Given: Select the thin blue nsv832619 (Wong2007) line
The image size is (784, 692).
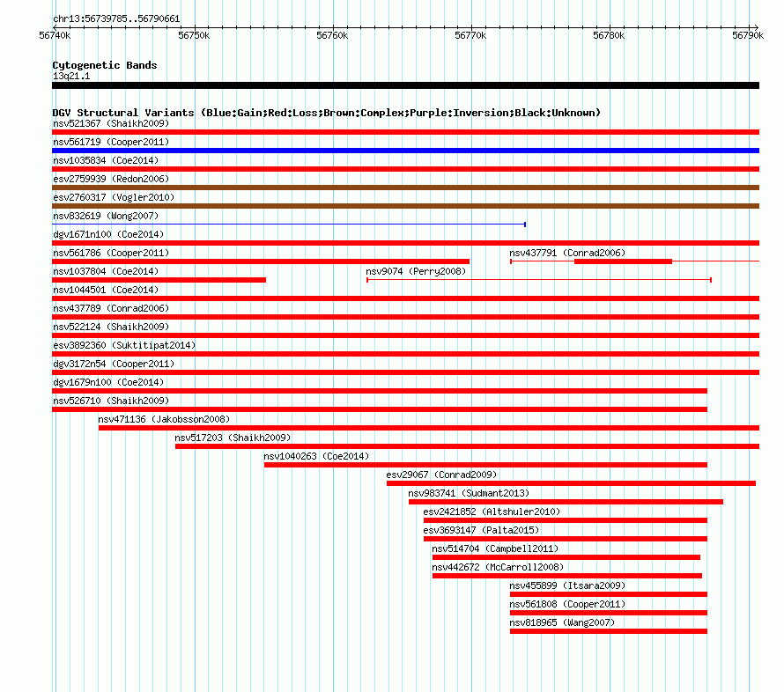Looking at the screenshot, I should [289, 225].
